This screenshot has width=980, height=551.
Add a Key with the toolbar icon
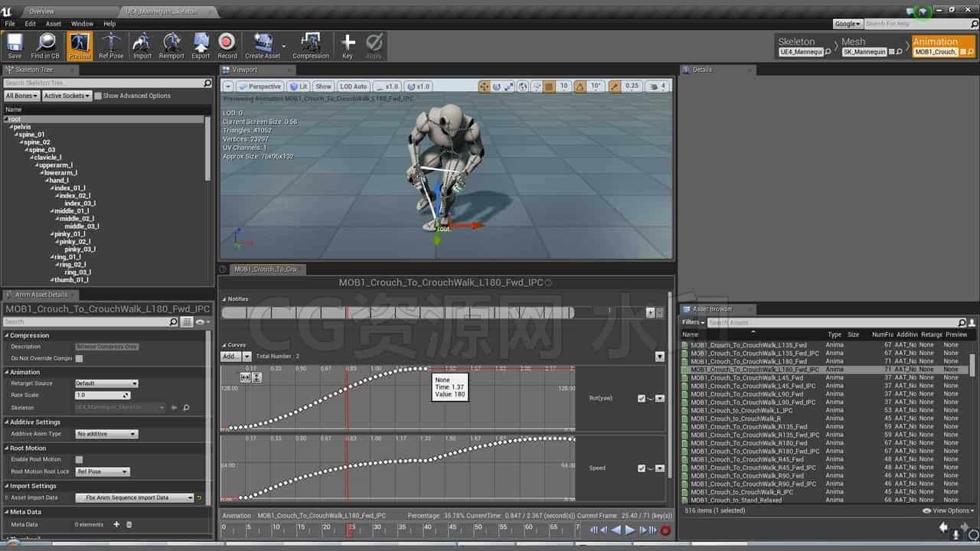tap(348, 46)
